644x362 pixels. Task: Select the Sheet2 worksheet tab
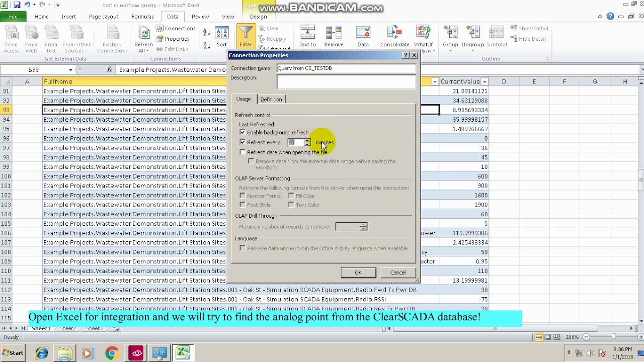[68, 329]
